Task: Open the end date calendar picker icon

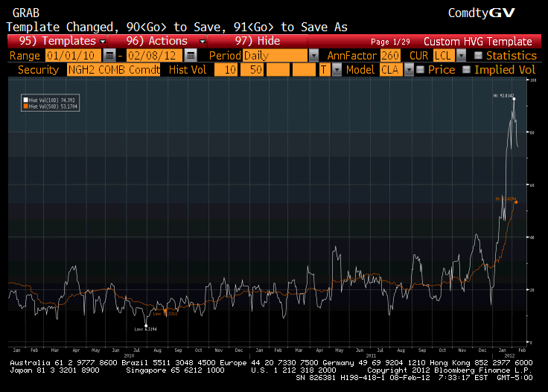Action: 191,56
